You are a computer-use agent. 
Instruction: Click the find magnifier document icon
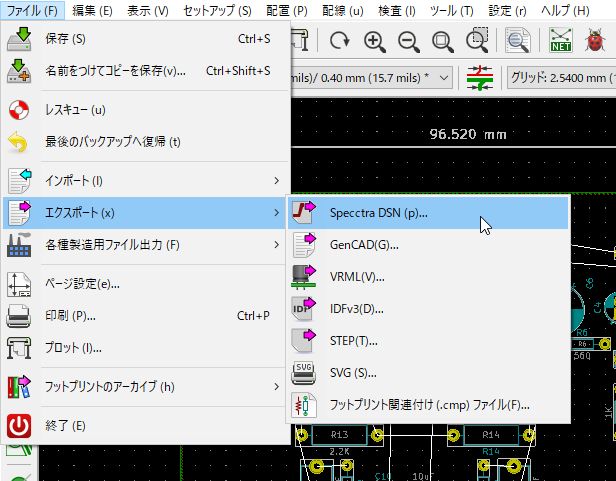coord(518,41)
